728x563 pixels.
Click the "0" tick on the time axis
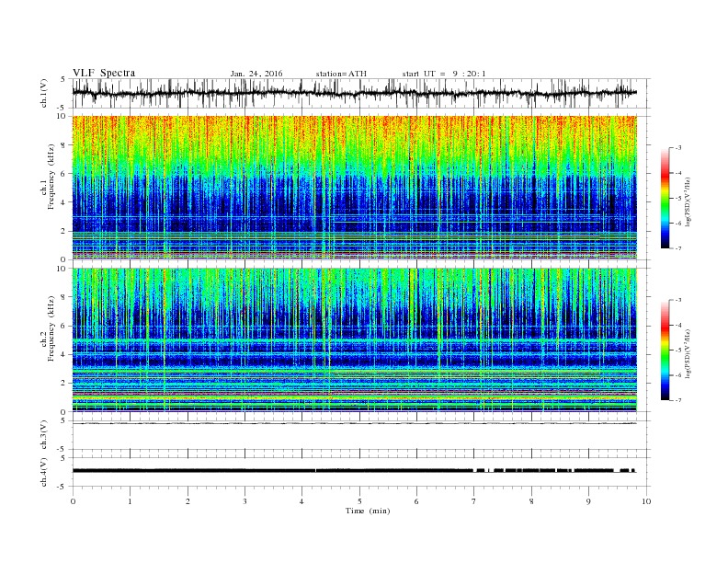(73, 501)
